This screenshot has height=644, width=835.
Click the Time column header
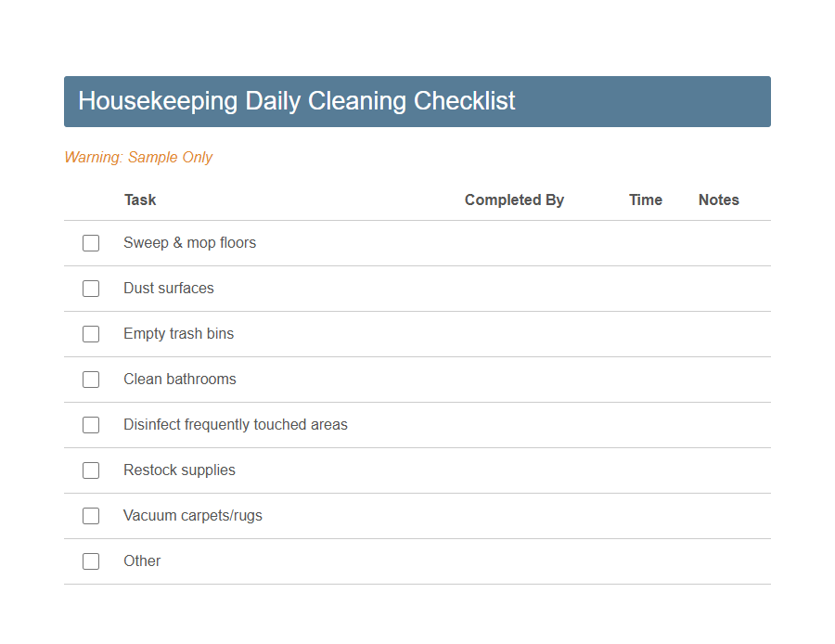(x=646, y=200)
